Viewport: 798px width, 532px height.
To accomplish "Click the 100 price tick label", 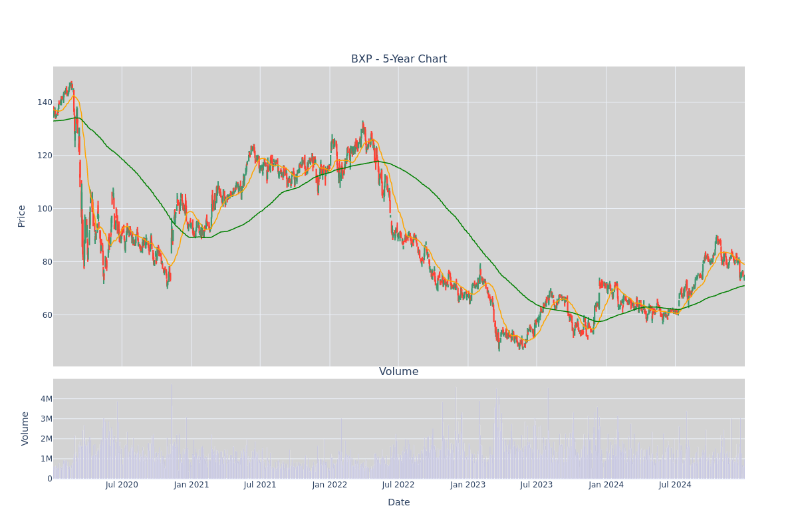I will point(45,209).
